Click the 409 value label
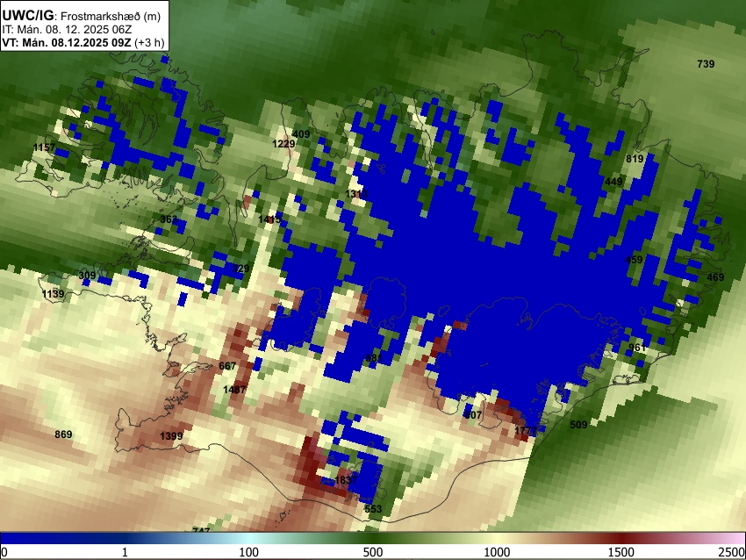746x560 pixels. tap(301, 134)
